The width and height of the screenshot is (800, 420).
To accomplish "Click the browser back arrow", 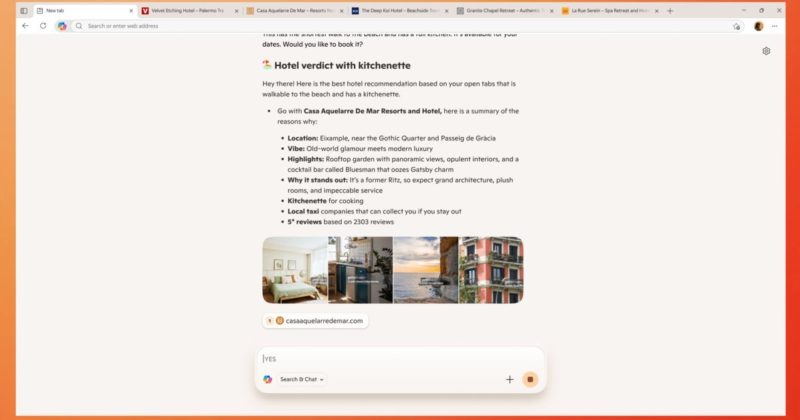I will point(25,25).
